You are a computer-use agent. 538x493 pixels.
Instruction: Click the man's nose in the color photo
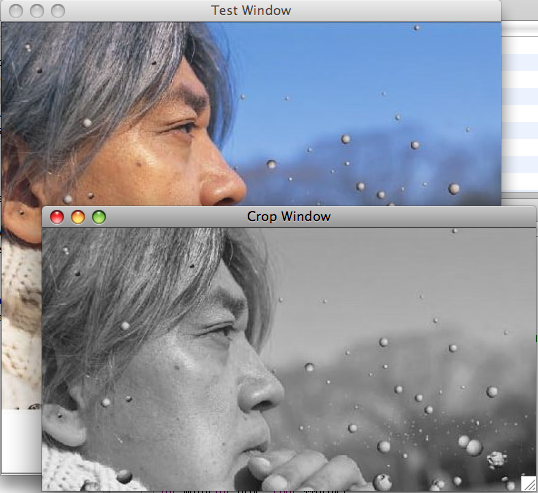[x=223, y=184]
